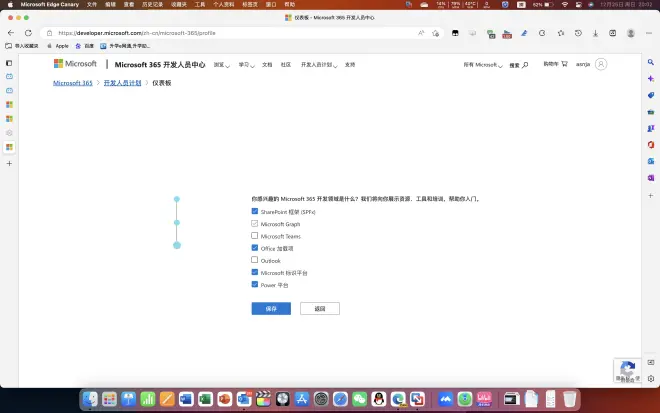Open QQ penguin app in Dock
Screen dimensions: 660x413
[x=379, y=399]
